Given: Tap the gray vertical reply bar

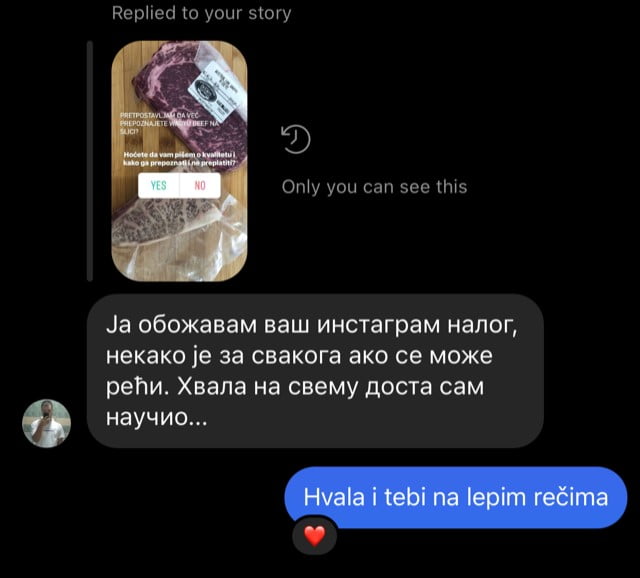Looking at the screenshot, I should coord(90,161).
